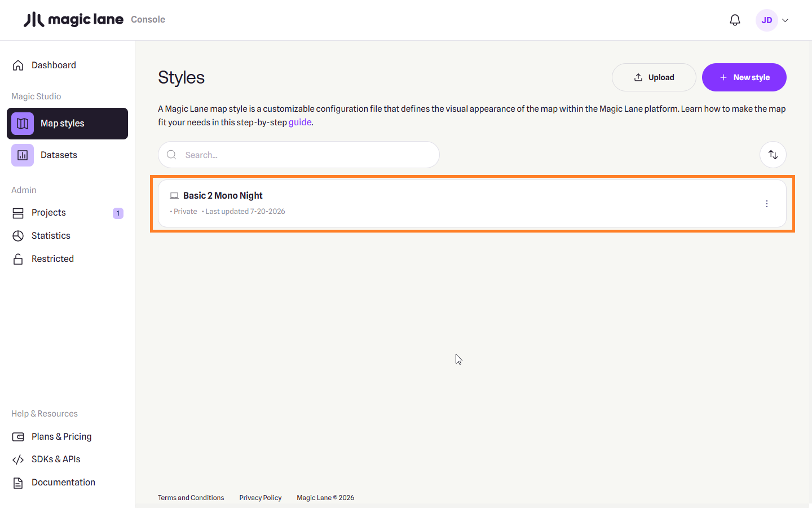
Task: Focus the Search styles field
Action: click(299, 155)
